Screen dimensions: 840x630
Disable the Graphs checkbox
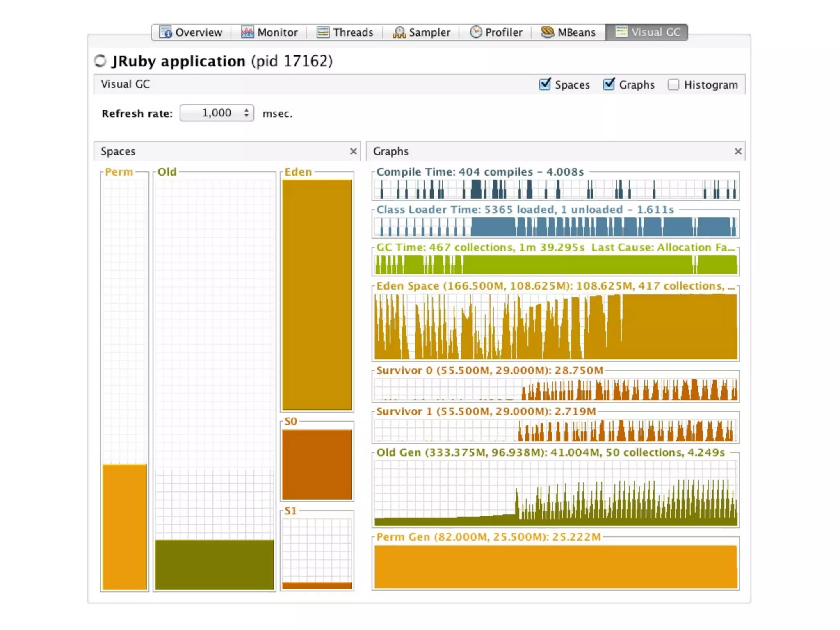pos(609,84)
